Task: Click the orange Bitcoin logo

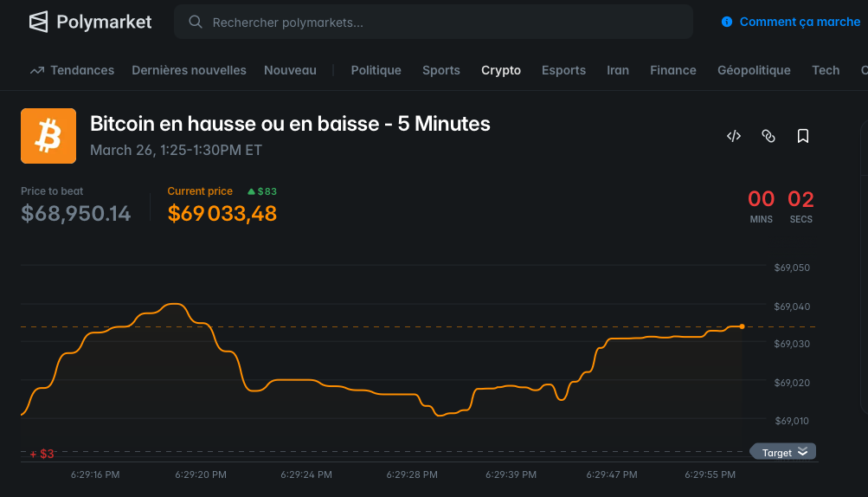Action: pos(48,136)
